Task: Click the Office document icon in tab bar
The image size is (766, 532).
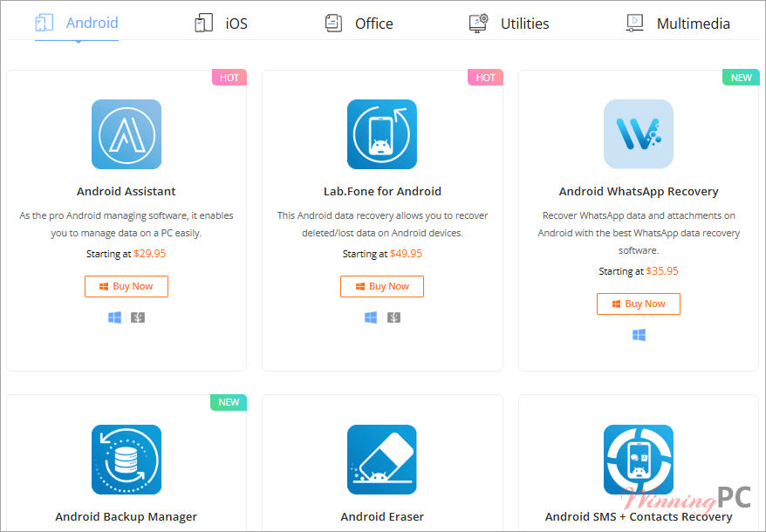Action: click(x=333, y=23)
